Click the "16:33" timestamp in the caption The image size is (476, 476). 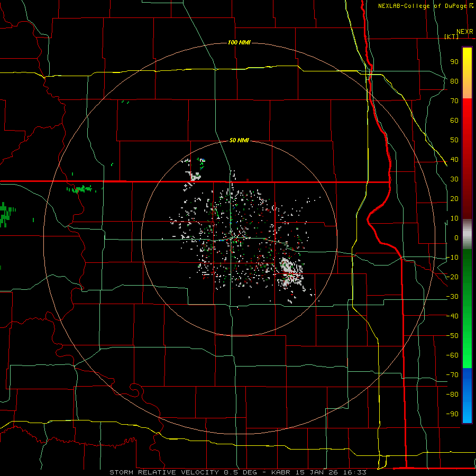pos(354,472)
